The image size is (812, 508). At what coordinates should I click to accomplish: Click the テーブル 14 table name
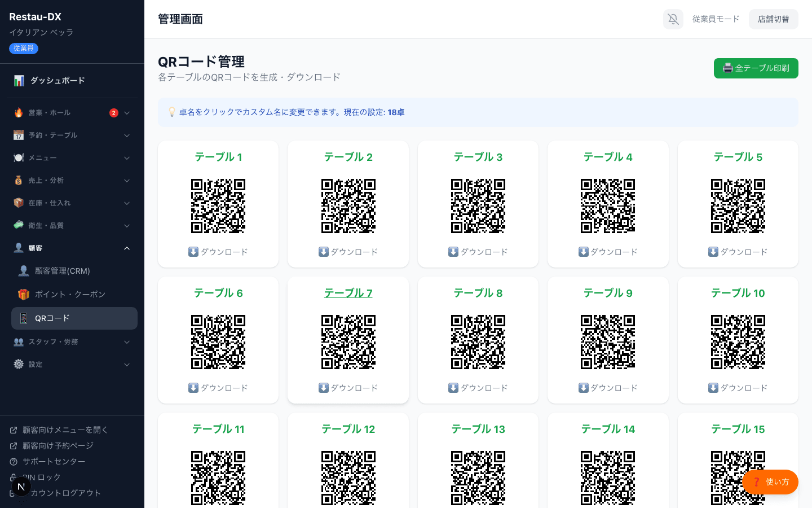(608, 429)
